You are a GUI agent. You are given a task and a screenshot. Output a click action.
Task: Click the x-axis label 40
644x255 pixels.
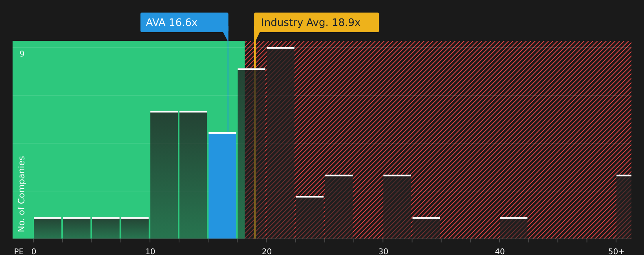(x=499, y=251)
